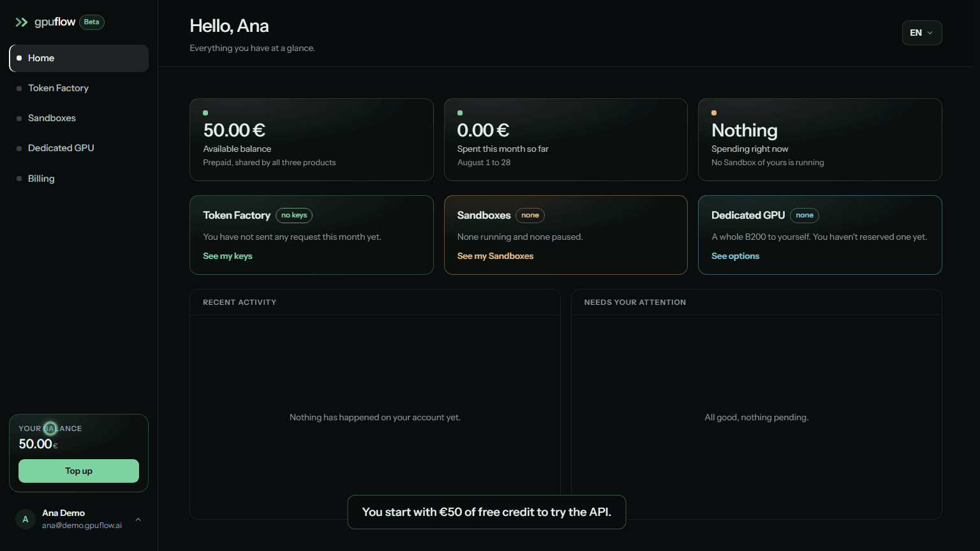Click the none badge on Sandboxes card

[x=530, y=216]
